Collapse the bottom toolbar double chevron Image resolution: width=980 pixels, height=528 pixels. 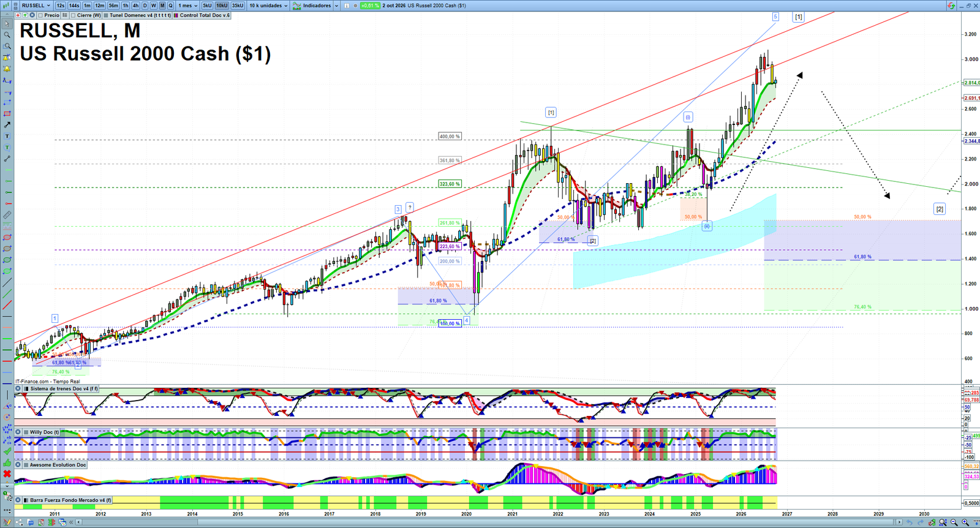71,522
